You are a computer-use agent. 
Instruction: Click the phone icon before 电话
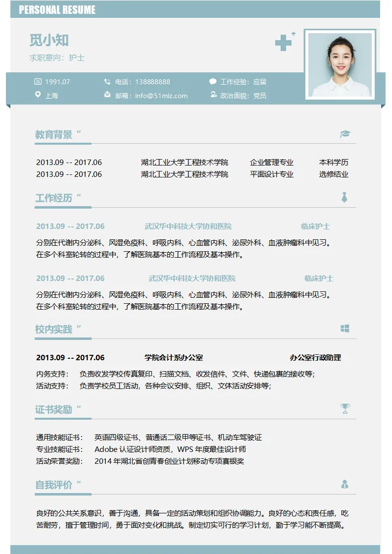point(107,82)
